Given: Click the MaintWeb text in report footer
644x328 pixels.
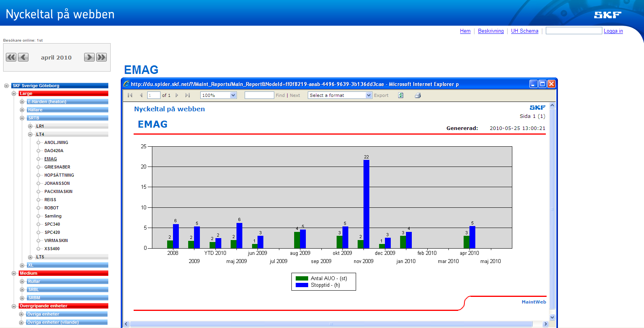Looking at the screenshot, I should [x=534, y=302].
